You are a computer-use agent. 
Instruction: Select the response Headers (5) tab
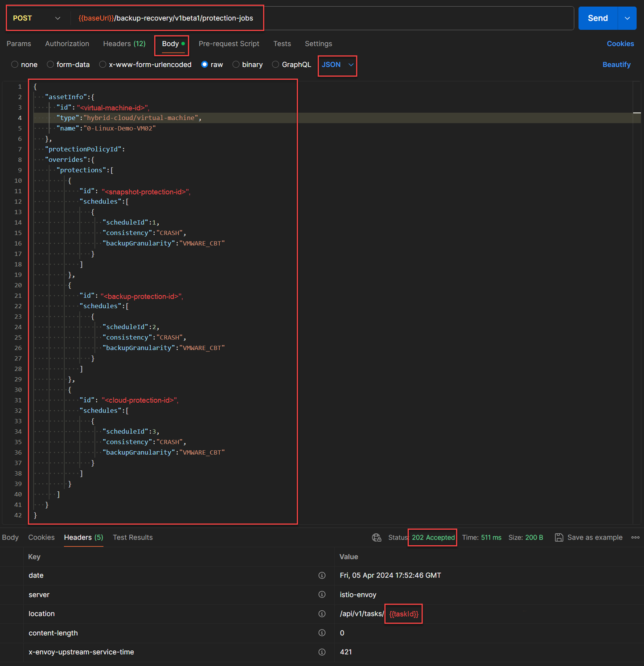coord(83,538)
